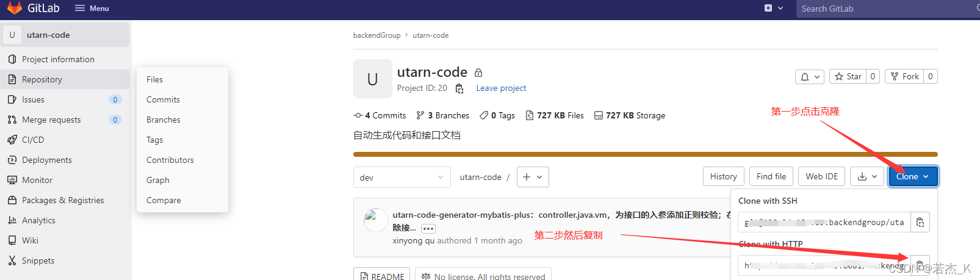Click the CI/CD rocket icon
The height and width of the screenshot is (280, 980).
click(x=12, y=140)
